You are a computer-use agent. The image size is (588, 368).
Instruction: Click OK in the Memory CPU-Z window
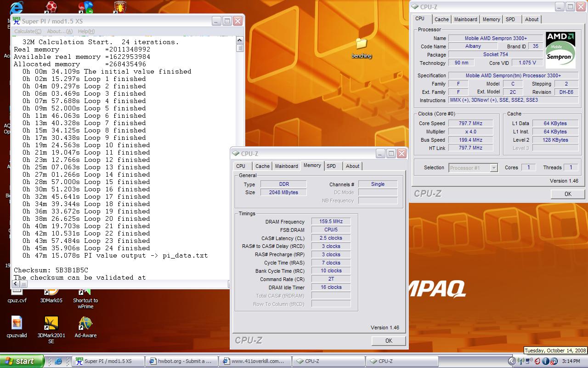pyautogui.click(x=389, y=341)
